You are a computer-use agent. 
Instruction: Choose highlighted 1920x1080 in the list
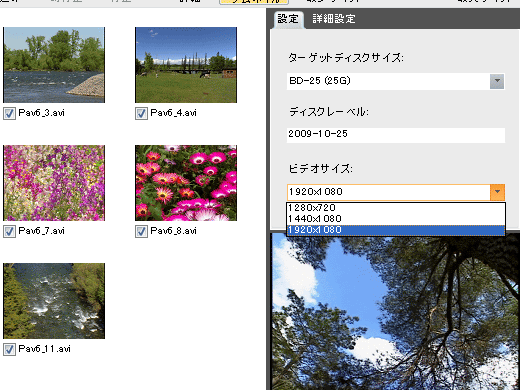396,230
